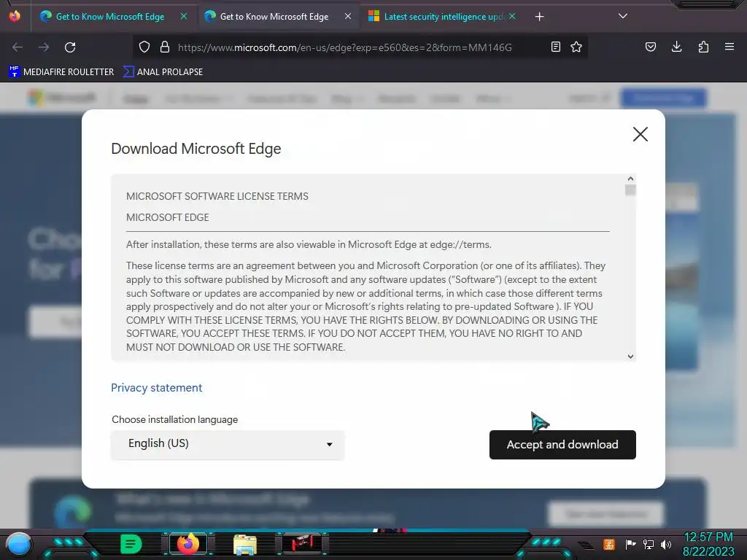Screen dimensions: 747x560
Task: Go back to previous page
Action: coord(18,47)
